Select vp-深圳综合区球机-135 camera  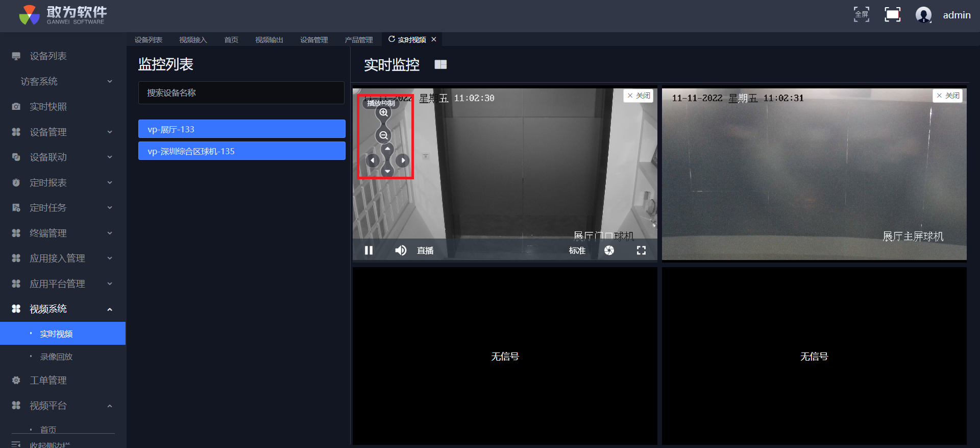[242, 151]
